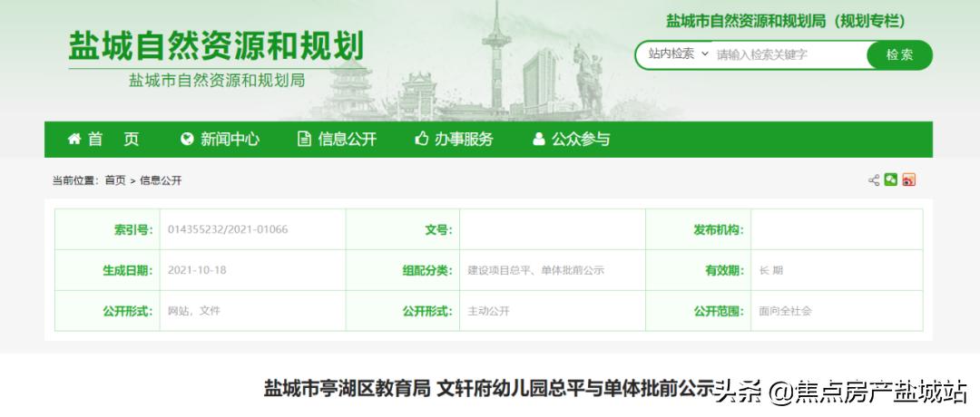Click the person icon beside 公众参与
Image resolution: width=980 pixels, height=417 pixels.
click(539, 139)
